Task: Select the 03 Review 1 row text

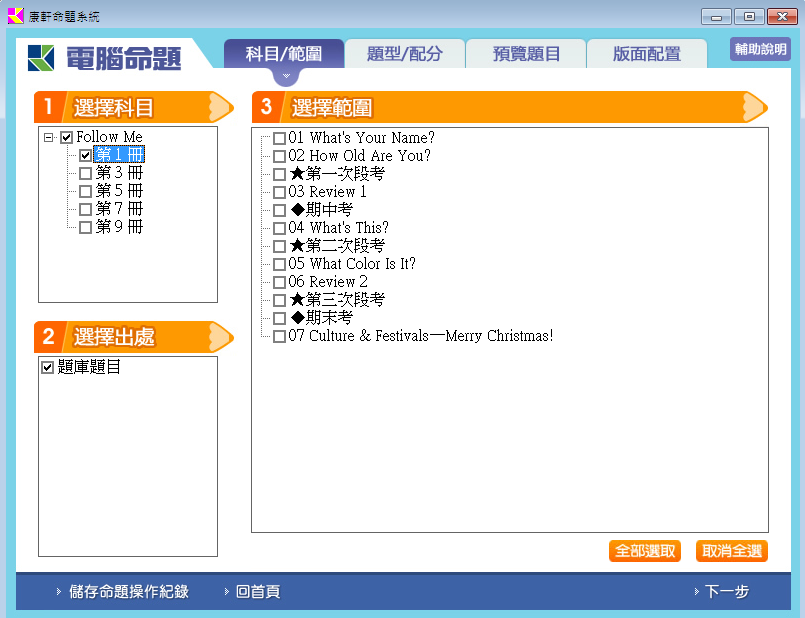Action: pyautogui.click(x=328, y=191)
